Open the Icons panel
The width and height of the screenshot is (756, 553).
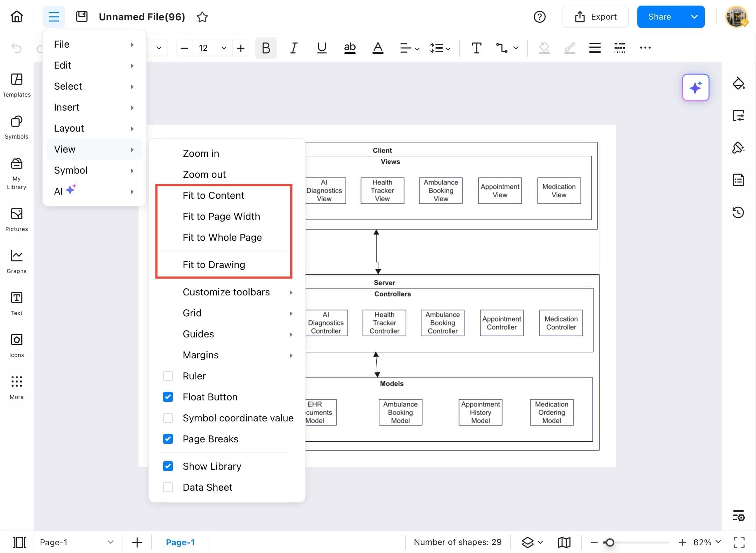pyautogui.click(x=16, y=345)
